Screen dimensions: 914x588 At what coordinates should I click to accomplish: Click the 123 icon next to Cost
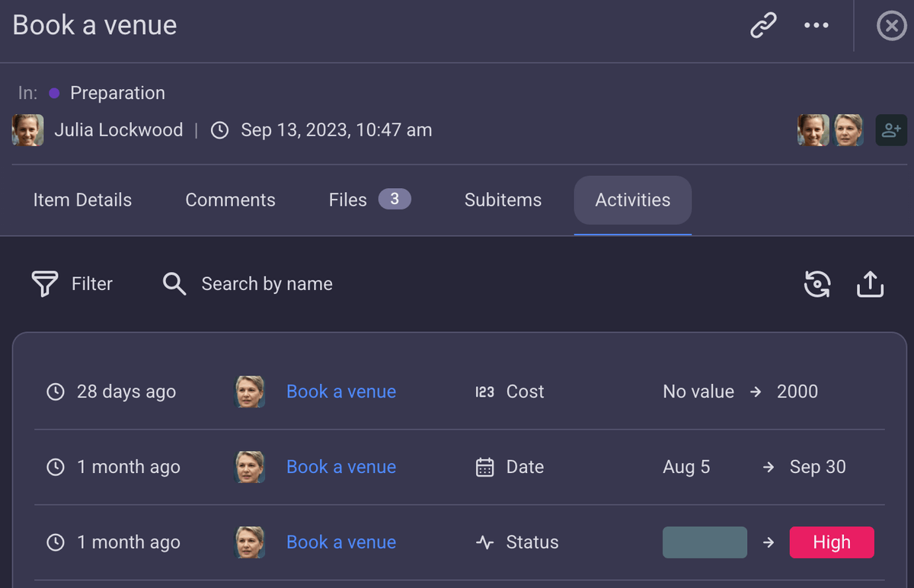485,391
